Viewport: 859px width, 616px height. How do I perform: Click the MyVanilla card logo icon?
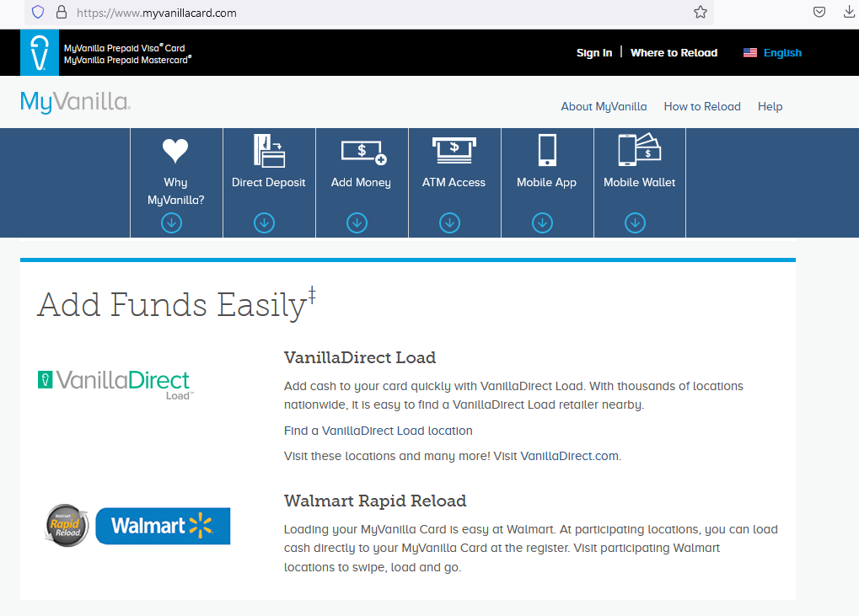click(40, 52)
